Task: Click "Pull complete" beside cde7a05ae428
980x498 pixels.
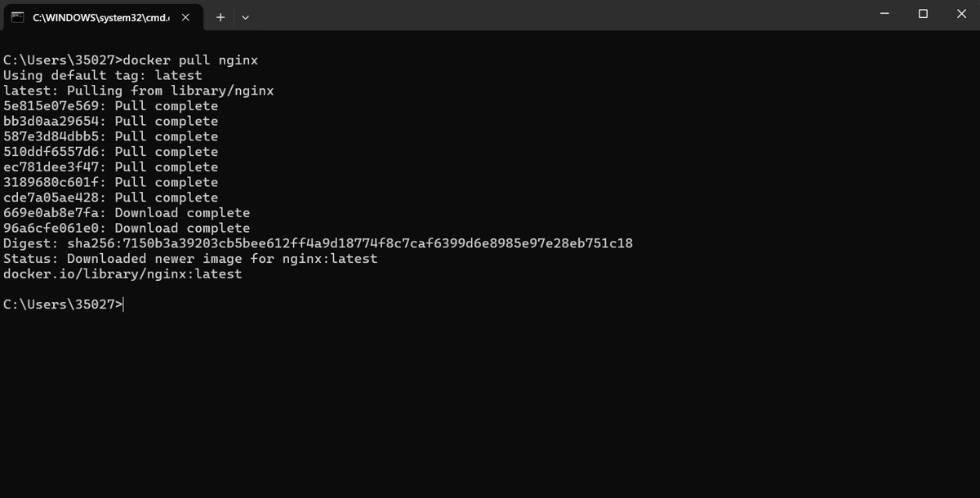Action: pyautogui.click(x=167, y=198)
